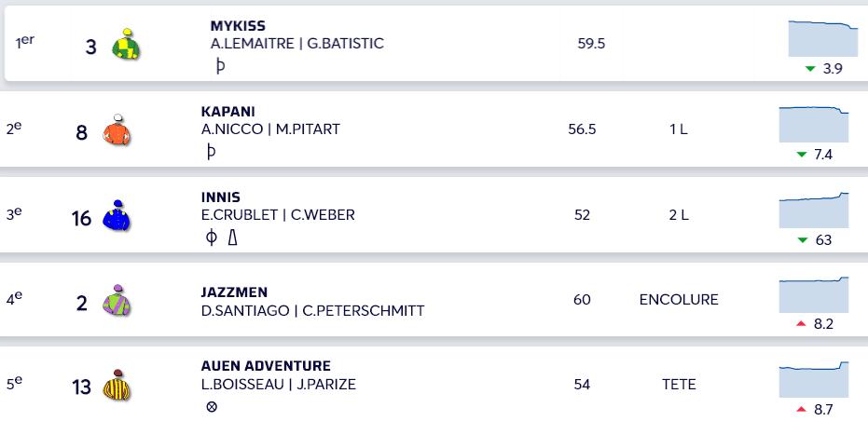Select the first-place row number 3
The image size is (868, 421).
tap(90, 48)
